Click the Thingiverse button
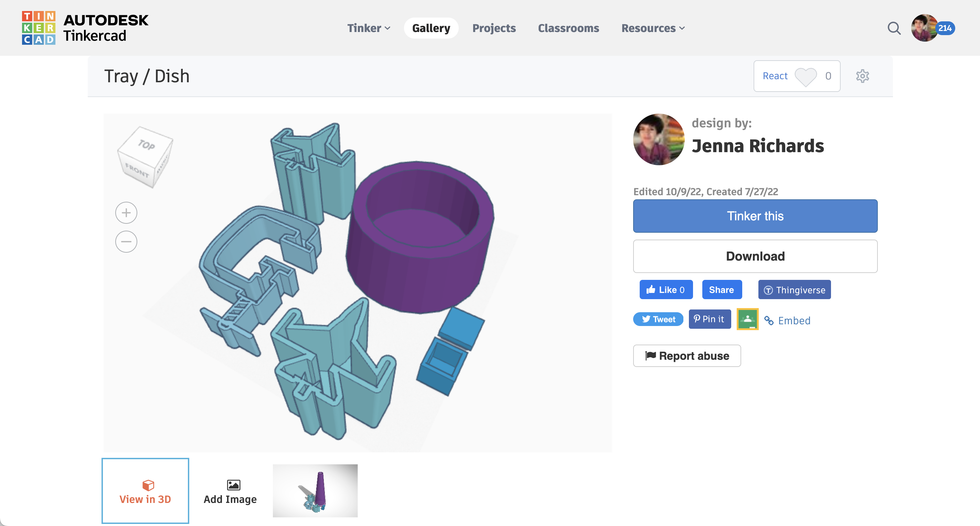The image size is (980, 526). 794,290
